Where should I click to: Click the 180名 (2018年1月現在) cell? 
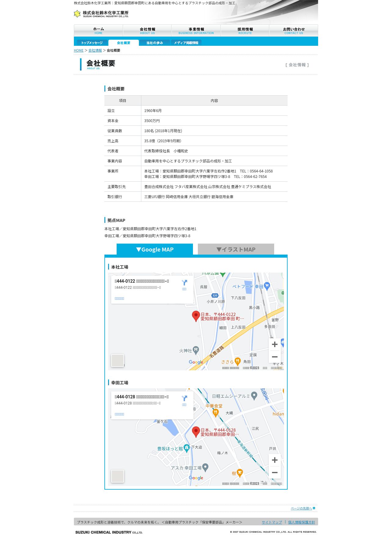[163, 131]
